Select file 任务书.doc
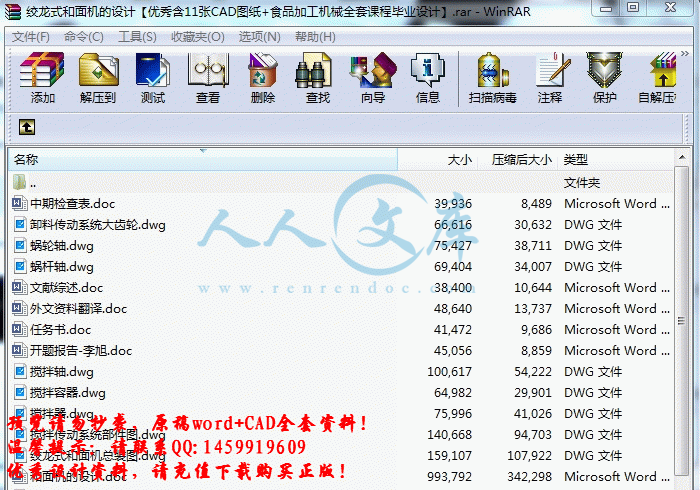This screenshot has height=490, width=700. point(60,330)
